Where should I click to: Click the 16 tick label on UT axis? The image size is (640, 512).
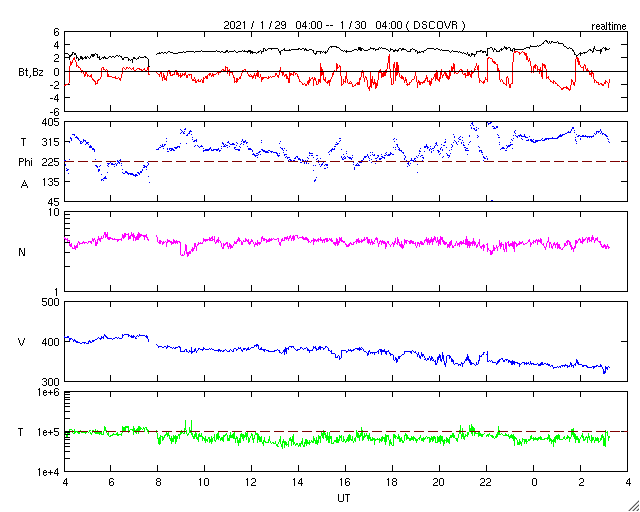(x=345, y=482)
